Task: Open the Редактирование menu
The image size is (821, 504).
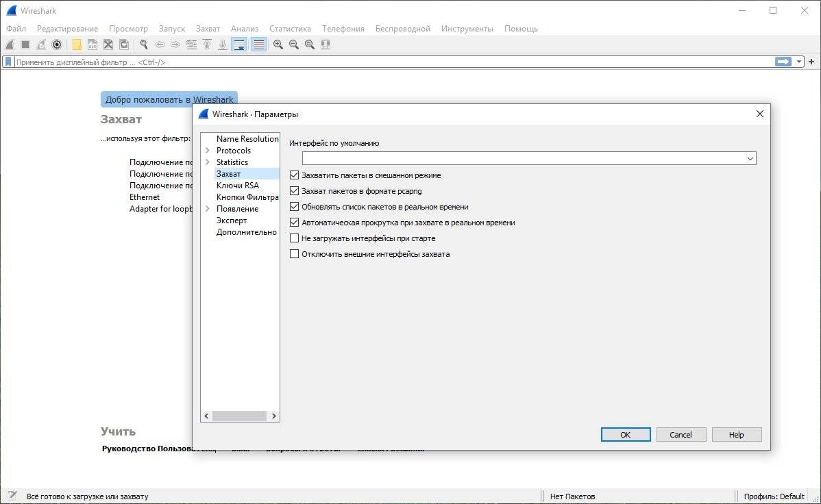Action: point(68,28)
